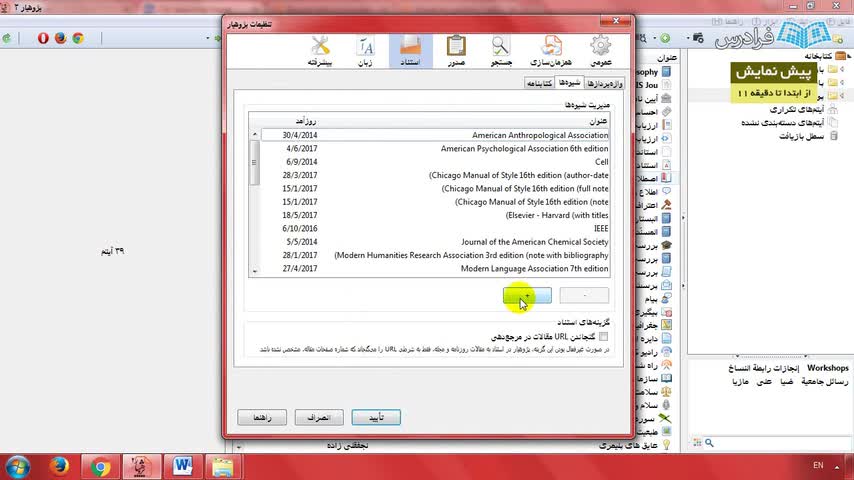Click the lightbulb icon of عایق های پلیمری
Viewport: 854px width, 480px height.
(x=666, y=446)
